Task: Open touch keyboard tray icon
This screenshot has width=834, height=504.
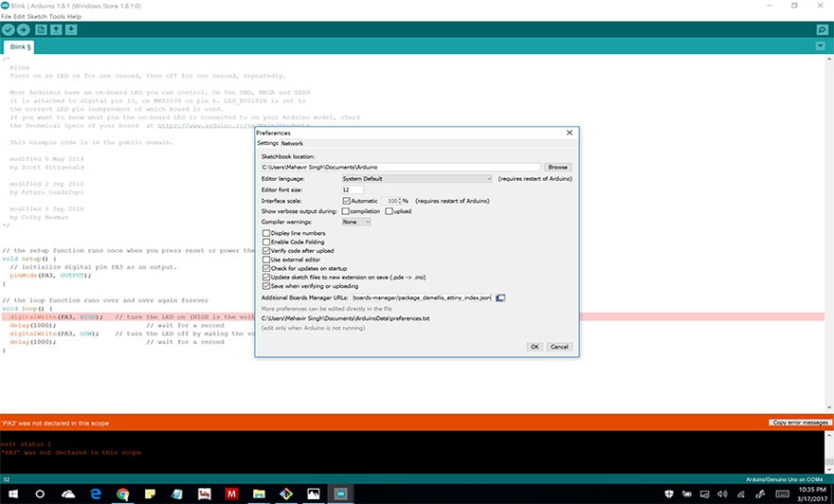Action: tap(782, 494)
